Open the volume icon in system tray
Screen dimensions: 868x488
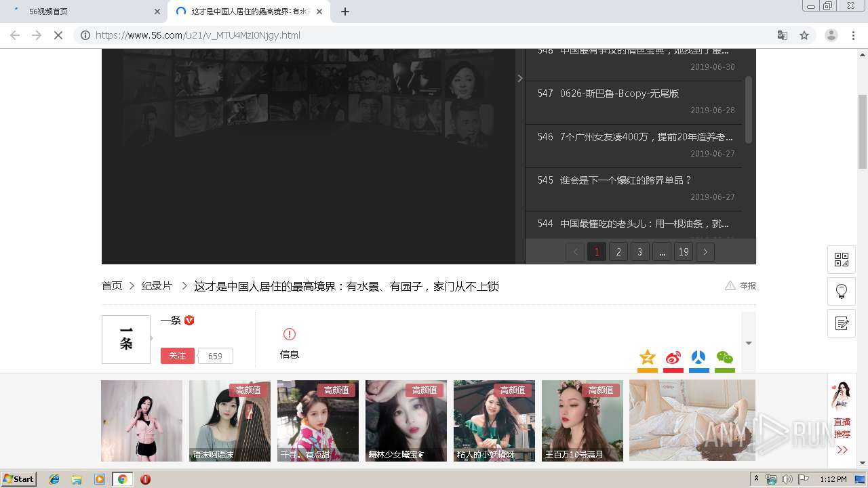pos(787,479)
